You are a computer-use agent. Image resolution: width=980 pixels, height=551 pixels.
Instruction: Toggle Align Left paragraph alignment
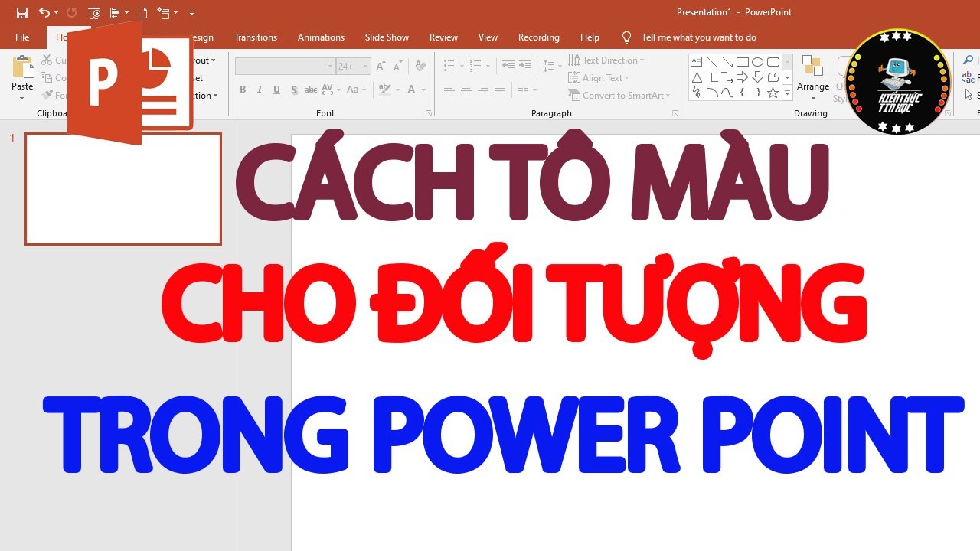[x=449, y=90]
